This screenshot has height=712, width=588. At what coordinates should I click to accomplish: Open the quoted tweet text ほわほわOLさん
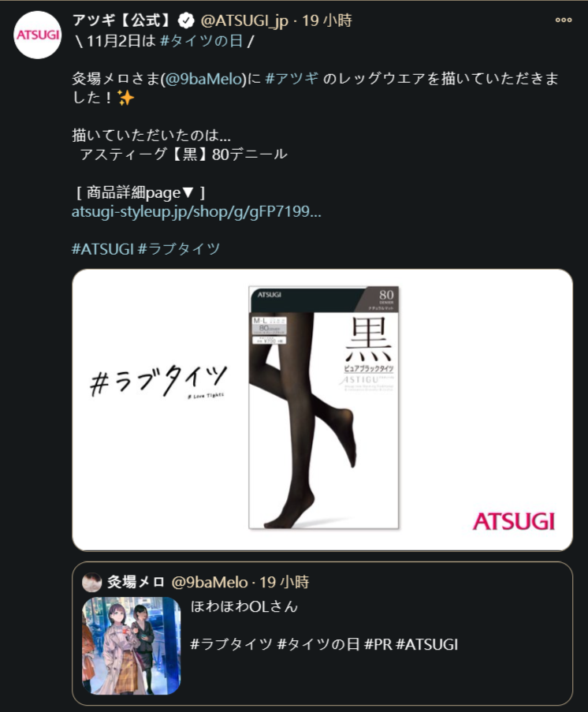click(x=244, y=606)
